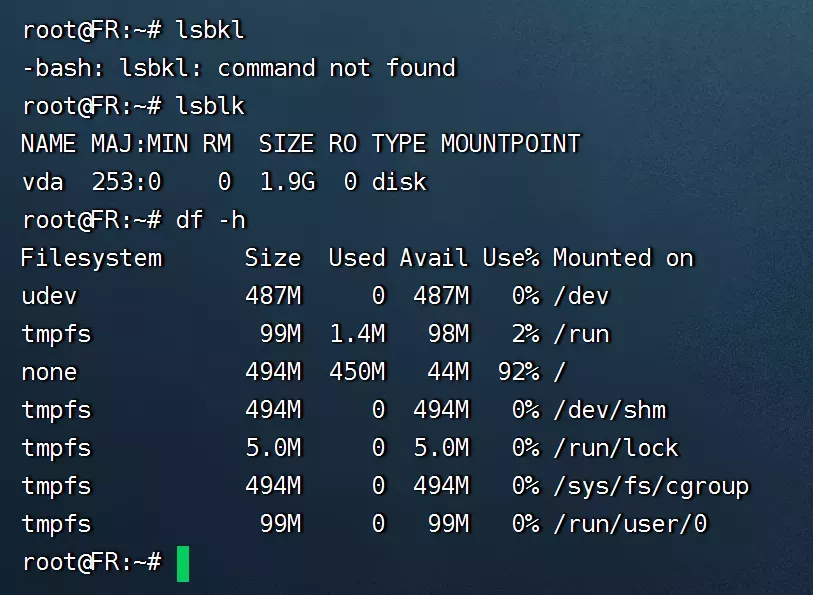
Task: Click the "disk" type entry
Action: click(399, 182)
